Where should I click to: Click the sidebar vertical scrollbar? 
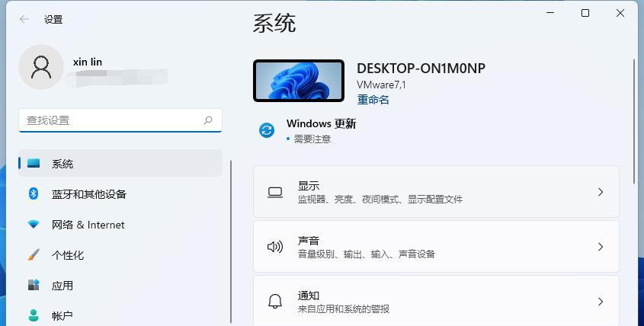231,241
